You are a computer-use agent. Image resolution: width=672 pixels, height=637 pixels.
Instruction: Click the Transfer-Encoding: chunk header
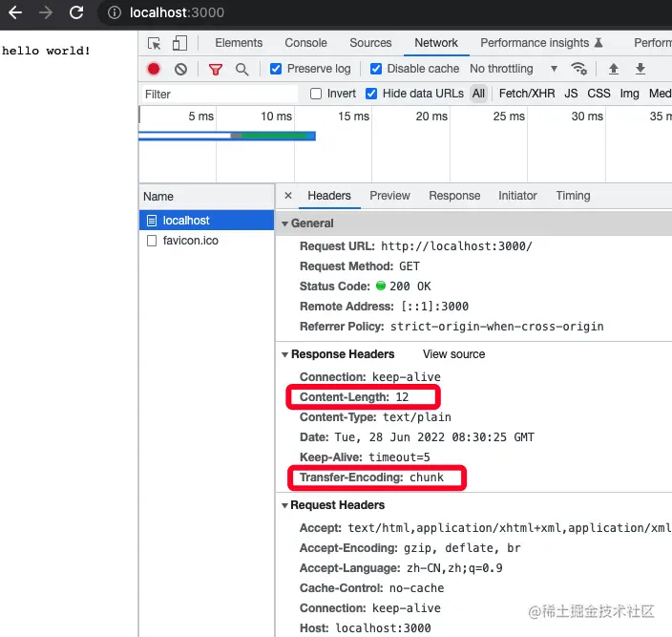[371, 478]
